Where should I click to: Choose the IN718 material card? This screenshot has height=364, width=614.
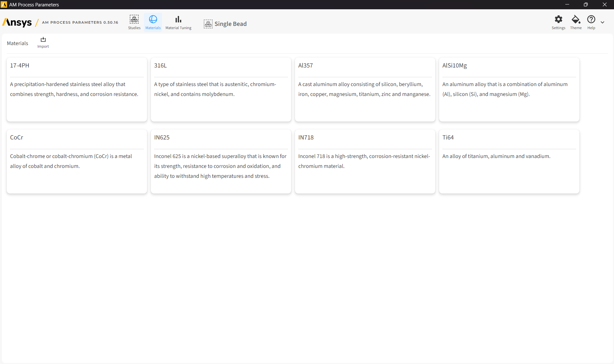tap(365, 162)
